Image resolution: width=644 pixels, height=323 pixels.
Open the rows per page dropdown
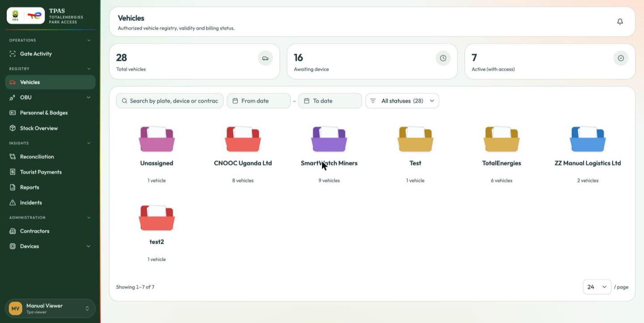(597, 287)
